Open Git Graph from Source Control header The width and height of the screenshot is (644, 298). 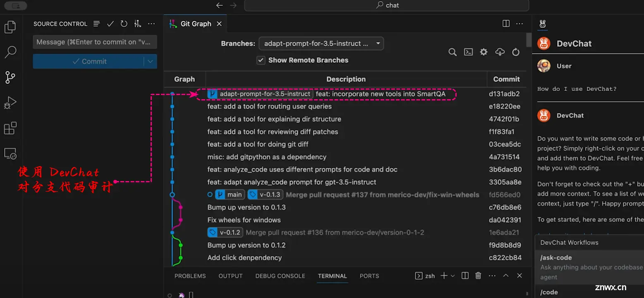[138, 24]
